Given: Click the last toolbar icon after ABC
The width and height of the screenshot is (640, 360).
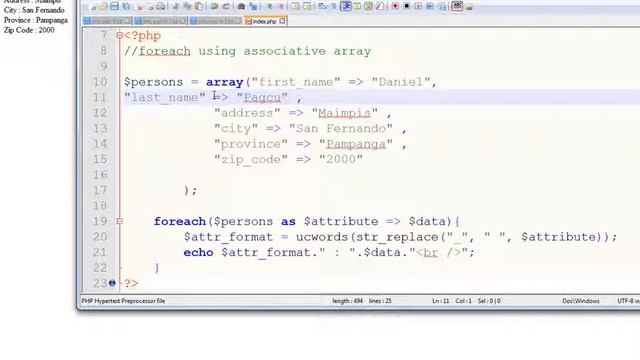Looking at the screenshot, I should point(469,7).
